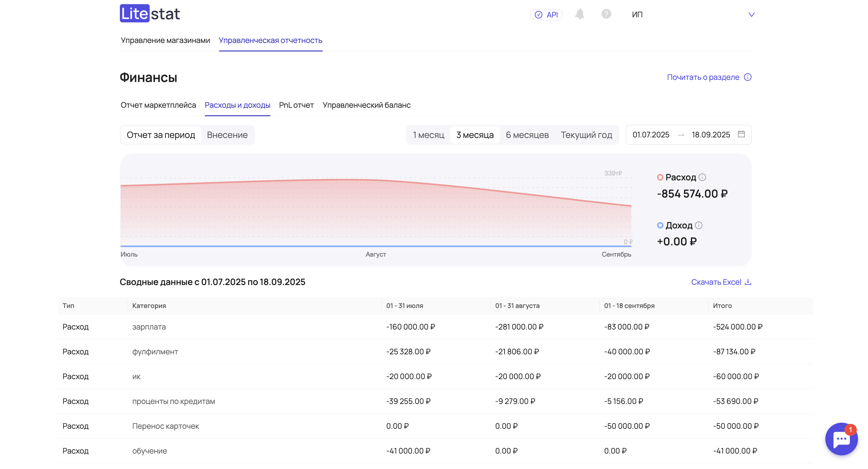The height and width of the screenshot is (469, 868).
Task: Expand the ИП account dropdown chevron
Action: (x=751, y=15)
